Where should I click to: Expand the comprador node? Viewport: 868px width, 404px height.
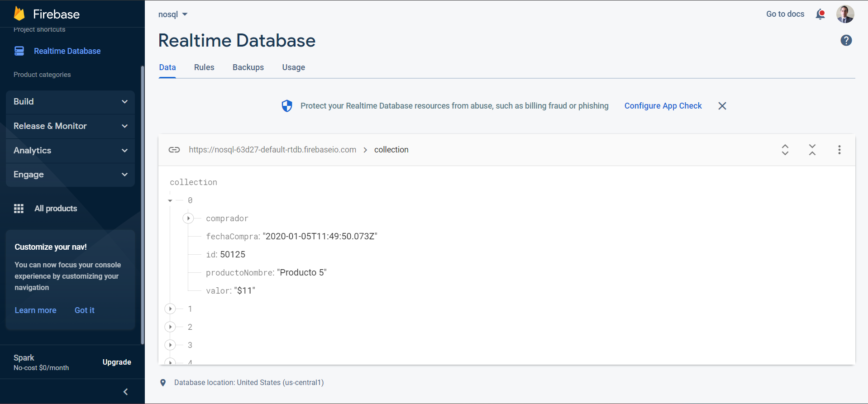point(188,219)
